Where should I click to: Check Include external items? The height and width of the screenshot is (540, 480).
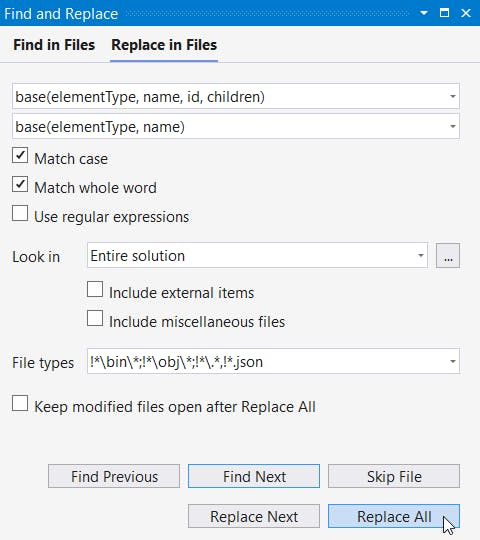(95, 289)
